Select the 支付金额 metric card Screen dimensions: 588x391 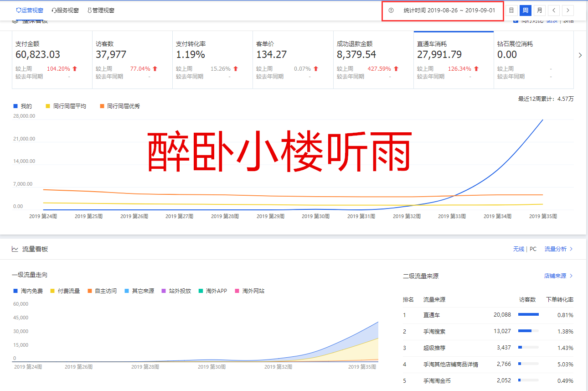[52, 60]
